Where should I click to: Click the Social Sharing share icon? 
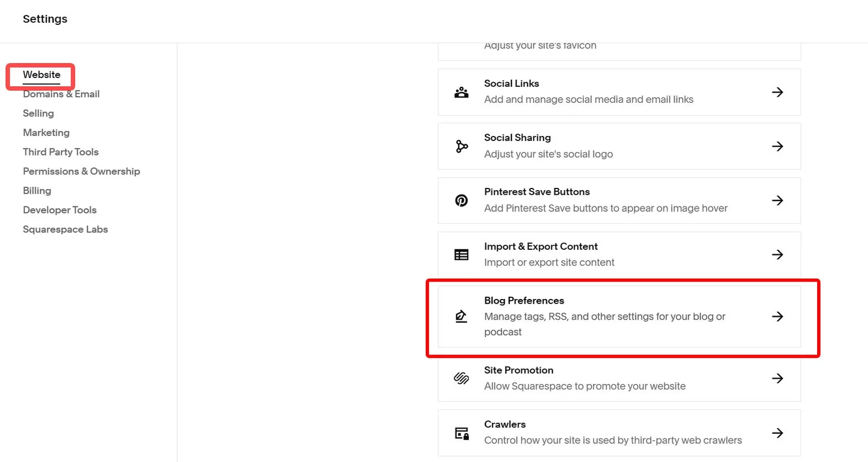461,146
